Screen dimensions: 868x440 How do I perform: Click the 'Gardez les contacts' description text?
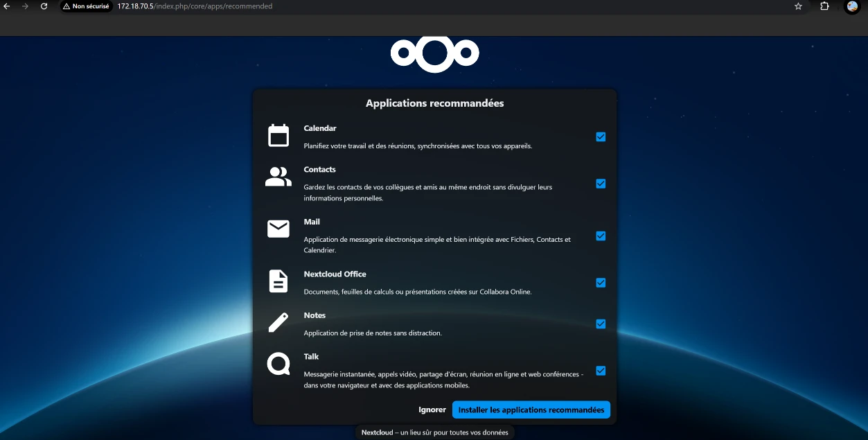point(428,193)
